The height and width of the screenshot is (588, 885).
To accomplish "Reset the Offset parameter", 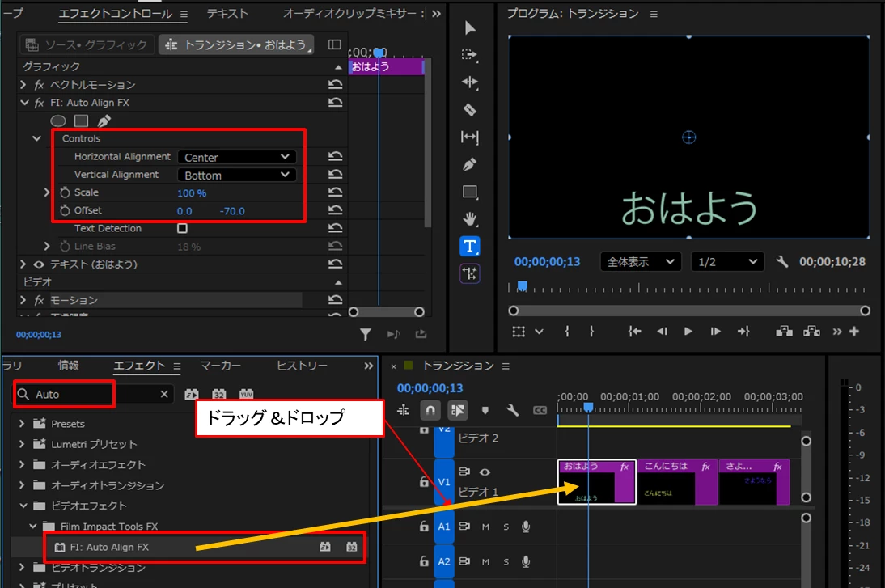I will point(335,210).
